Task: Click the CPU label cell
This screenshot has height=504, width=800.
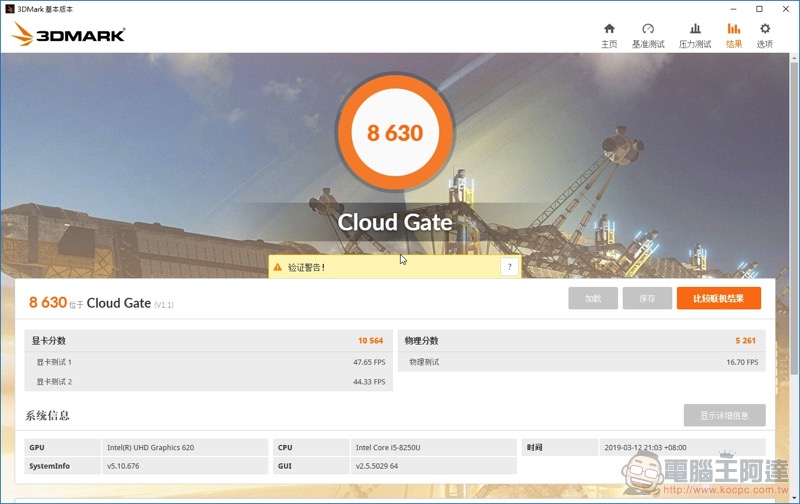Action: (x=311, y=447)
